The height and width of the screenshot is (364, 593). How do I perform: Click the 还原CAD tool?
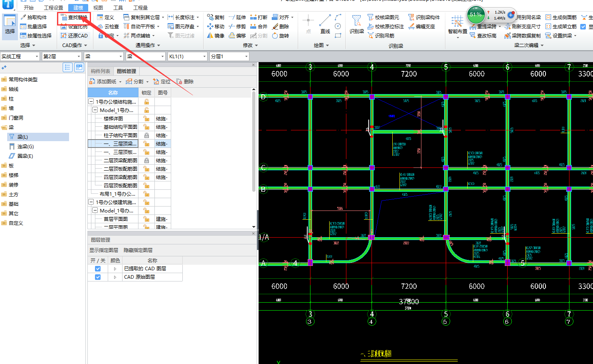(74, 35)
